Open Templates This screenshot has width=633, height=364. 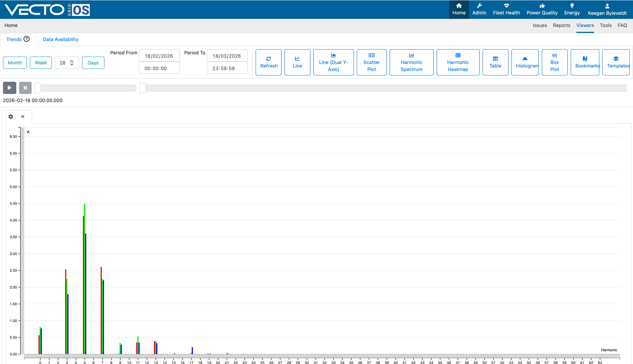(x=616, y=62)
